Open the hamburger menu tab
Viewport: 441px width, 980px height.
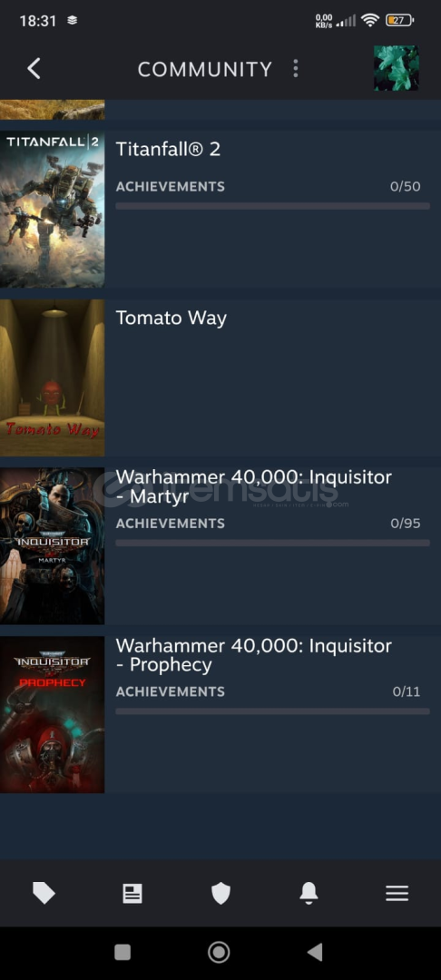[x=397, y=893]
